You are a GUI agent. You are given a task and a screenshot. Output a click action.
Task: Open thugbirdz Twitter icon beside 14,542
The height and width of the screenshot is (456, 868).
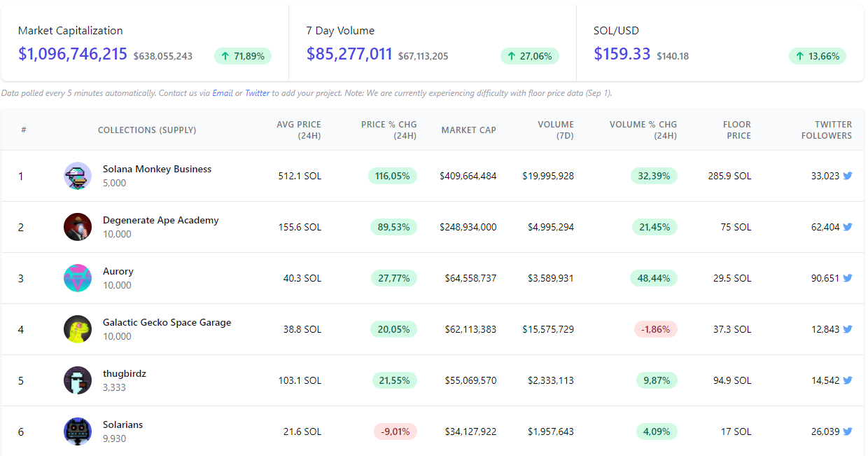click(x=848, y=380)
